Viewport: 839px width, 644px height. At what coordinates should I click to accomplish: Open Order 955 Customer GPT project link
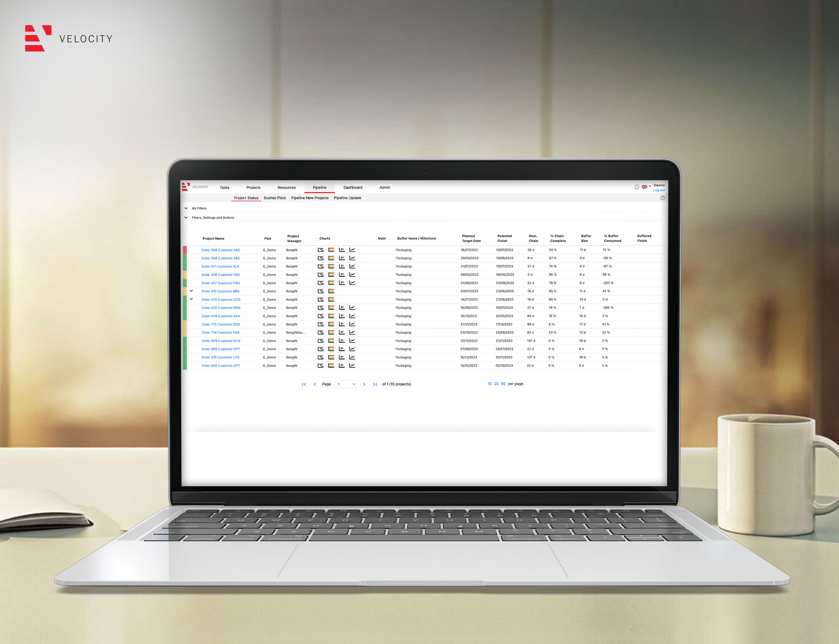221,366
